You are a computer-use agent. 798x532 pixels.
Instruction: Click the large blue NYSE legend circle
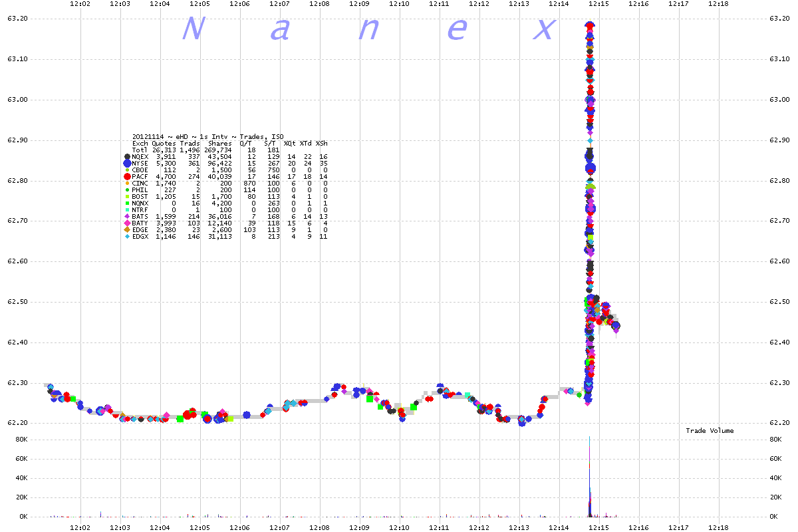tap(127, 164)
